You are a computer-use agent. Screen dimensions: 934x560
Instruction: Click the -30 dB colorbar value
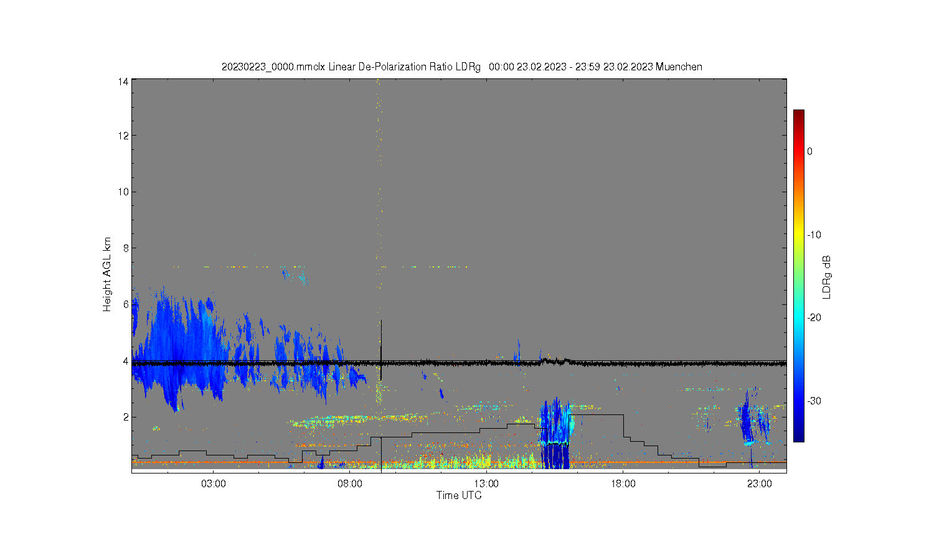[814, 401]
